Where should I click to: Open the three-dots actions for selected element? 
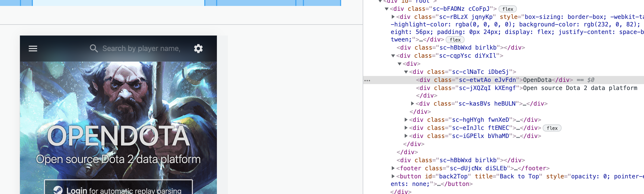pyautogui.click(x=367, y=80)
